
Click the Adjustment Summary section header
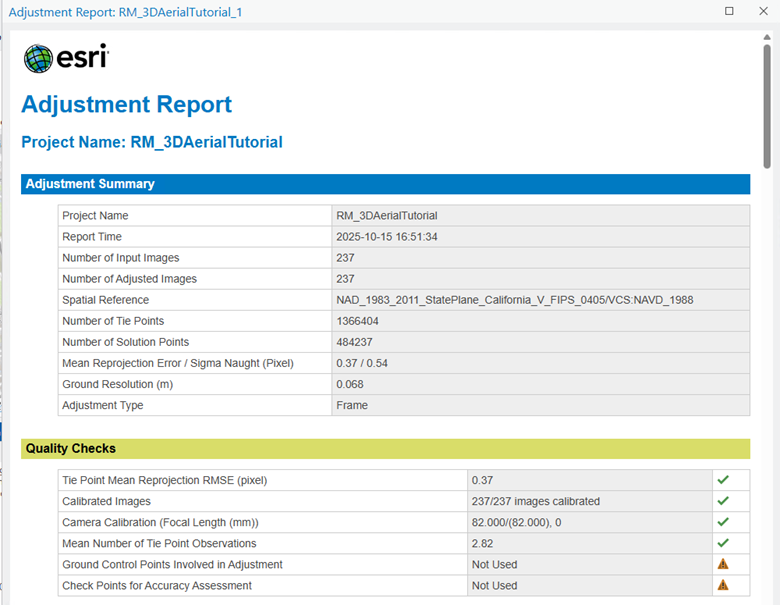(x=386, y=184)
